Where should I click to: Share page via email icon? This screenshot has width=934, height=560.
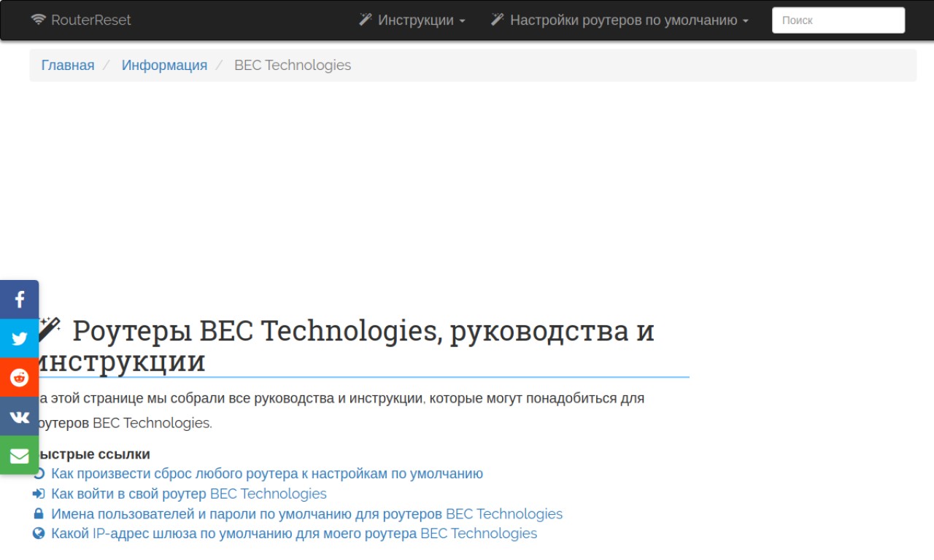(19, 456)
